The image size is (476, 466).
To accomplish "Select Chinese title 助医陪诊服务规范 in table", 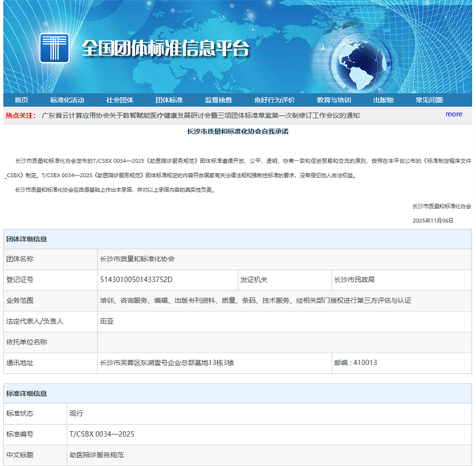I will point(97,455).
